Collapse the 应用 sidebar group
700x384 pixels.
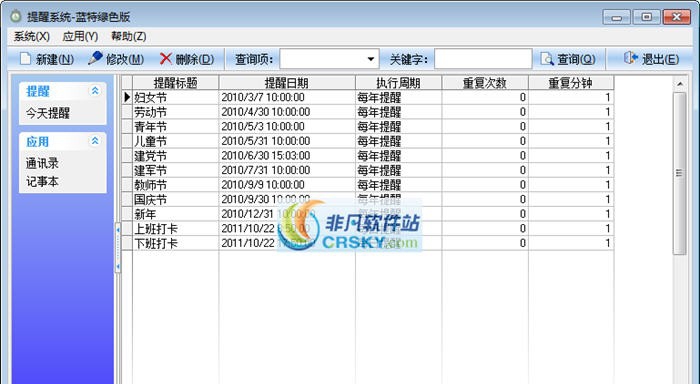point(95,142)
